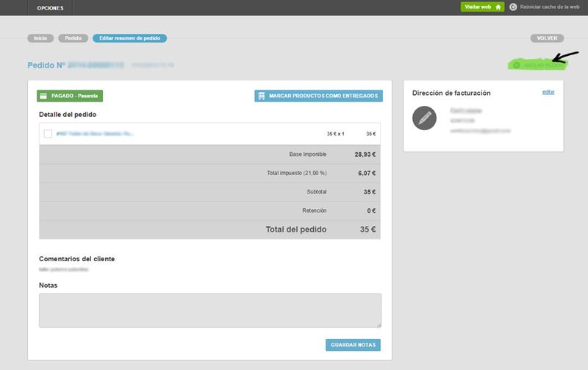The height and width of the screenshot is (370, 588).
Task: Click the card icon on PAGADO badge
Action: 44,96
